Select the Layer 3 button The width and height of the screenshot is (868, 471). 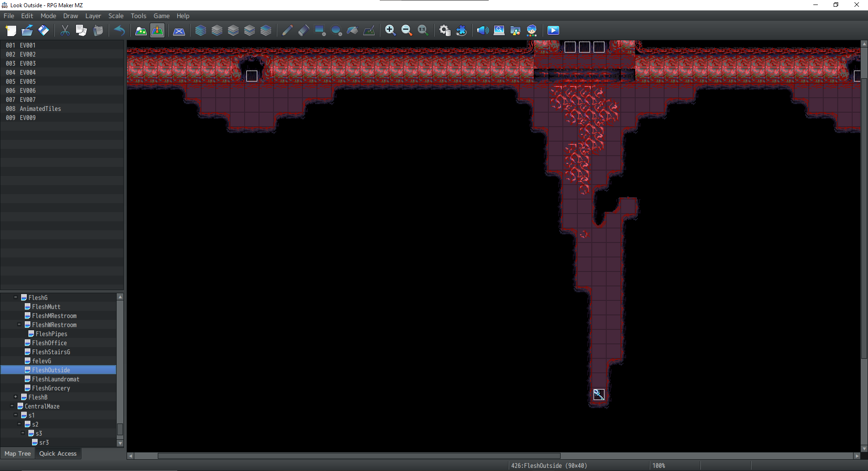click(x=250, y=30)
